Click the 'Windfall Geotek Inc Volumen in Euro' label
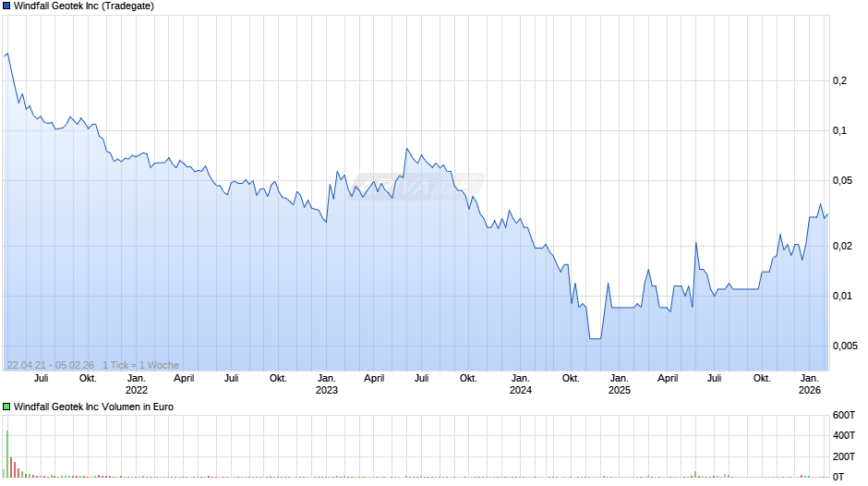This screenshot has height=486, width=868. [93, 407]
